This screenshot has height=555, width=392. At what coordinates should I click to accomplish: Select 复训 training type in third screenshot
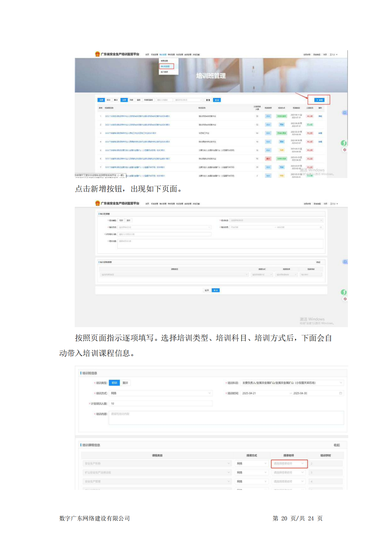[x=125, y=383]
